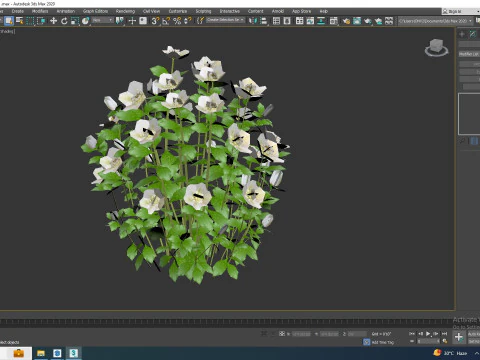Open the Arnold menu
The width and height of the screenshot is (480, 360).
click(x=278, y=11)
